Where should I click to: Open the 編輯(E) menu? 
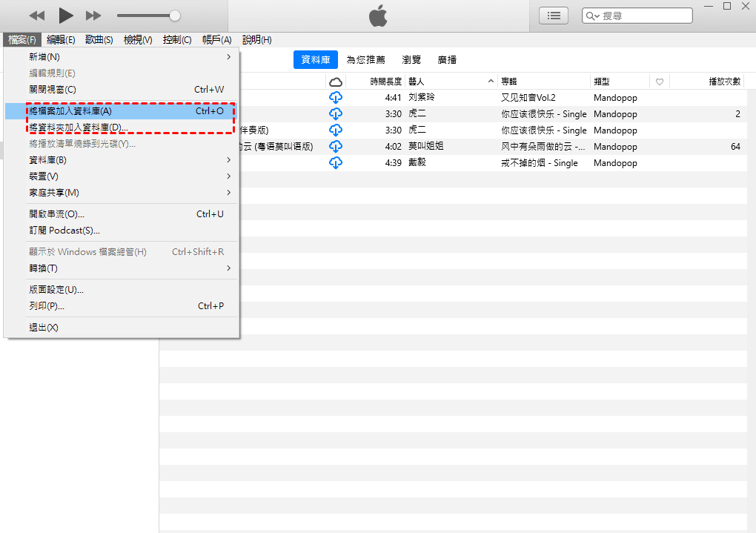coord(61,40)
